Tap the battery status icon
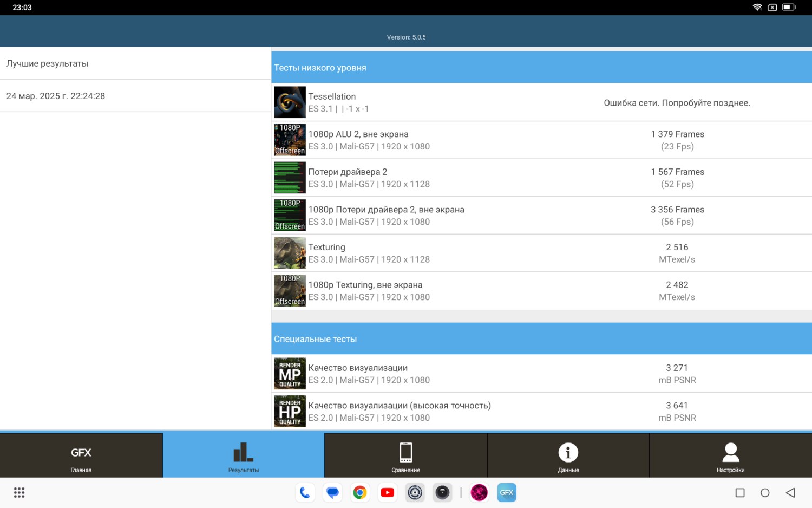812x508 pixels. pyautogui.click(x=789, y=7)
